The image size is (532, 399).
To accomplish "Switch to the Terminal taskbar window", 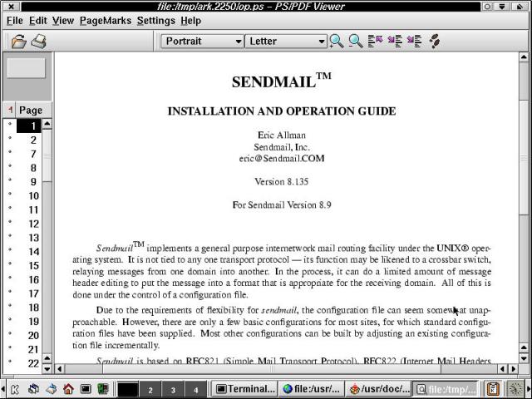I will pyautogui.click(x=245, y=389).
